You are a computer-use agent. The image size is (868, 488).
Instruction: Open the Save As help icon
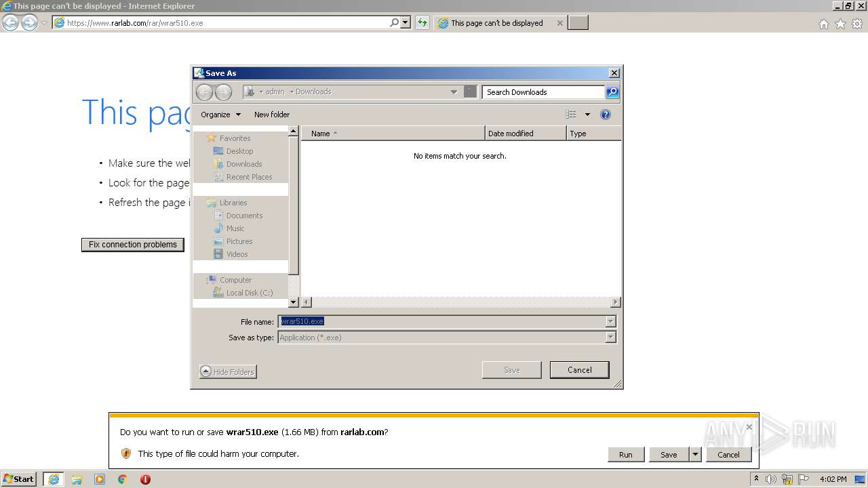coord(606,115)
